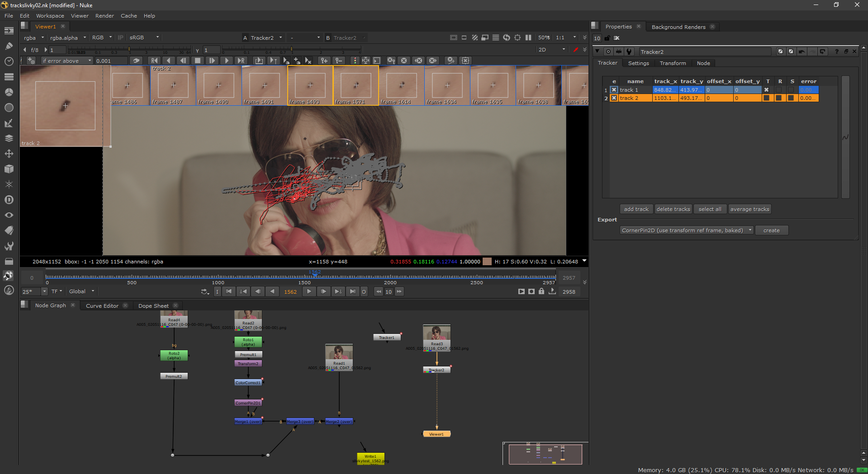Toggle the S checkbox for track 1
Image resolution: width=868 pixels, height=474 pixels.
(x=791, y=90)
